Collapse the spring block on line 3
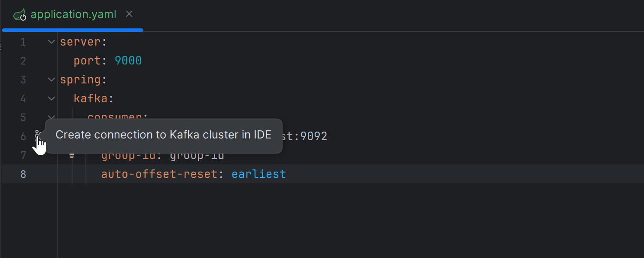This screenshot has height=258, width=644. (51, 79)
